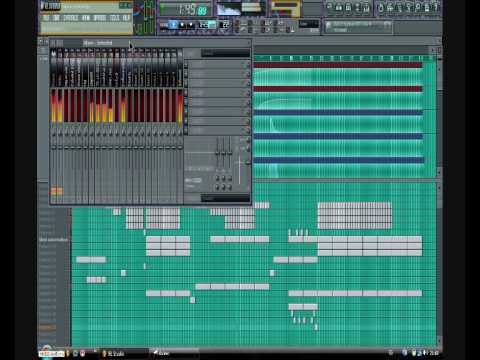
Task: Click the Record button in transport
Action: tap(191, 25)
